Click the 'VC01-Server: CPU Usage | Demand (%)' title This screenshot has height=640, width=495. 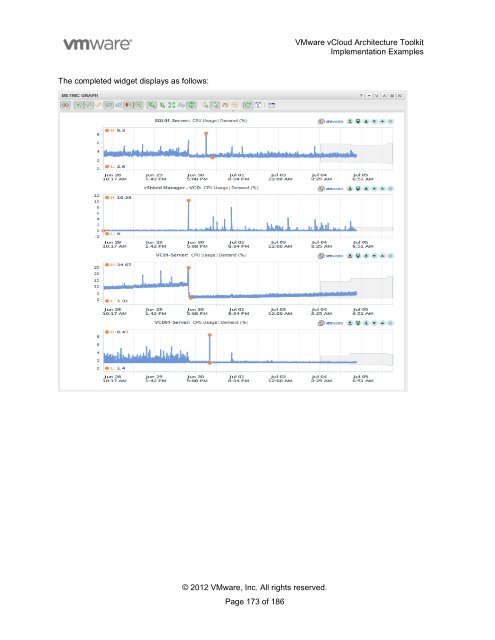coord(201,255)
